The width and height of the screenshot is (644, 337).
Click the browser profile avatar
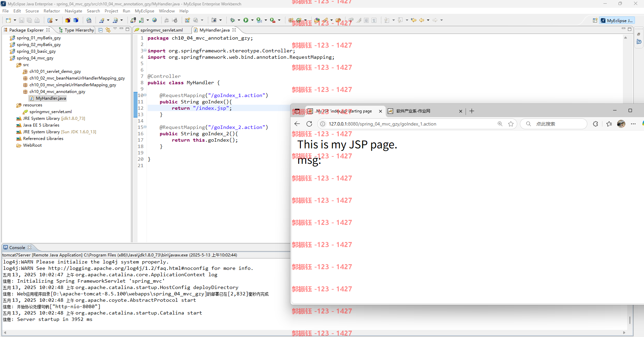pos(621,124)
